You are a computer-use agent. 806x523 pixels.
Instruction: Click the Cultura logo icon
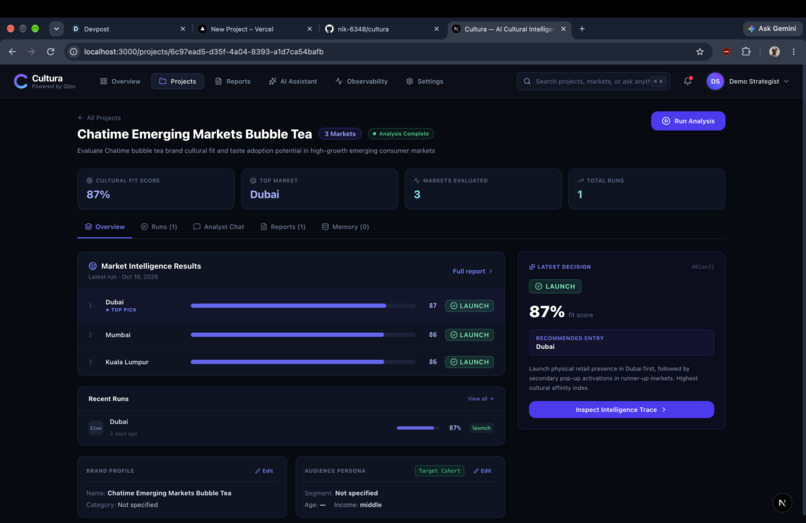21,81
